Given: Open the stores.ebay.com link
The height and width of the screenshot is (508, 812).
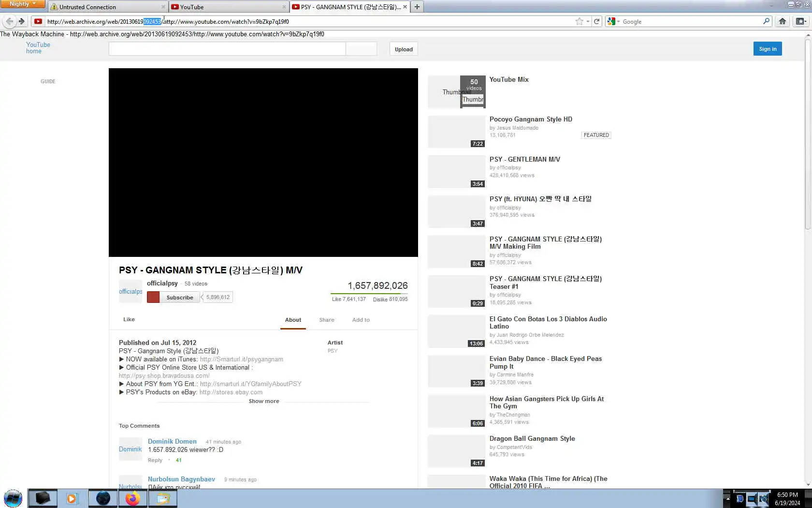Looking at the screenshot, I should [231, 392].
